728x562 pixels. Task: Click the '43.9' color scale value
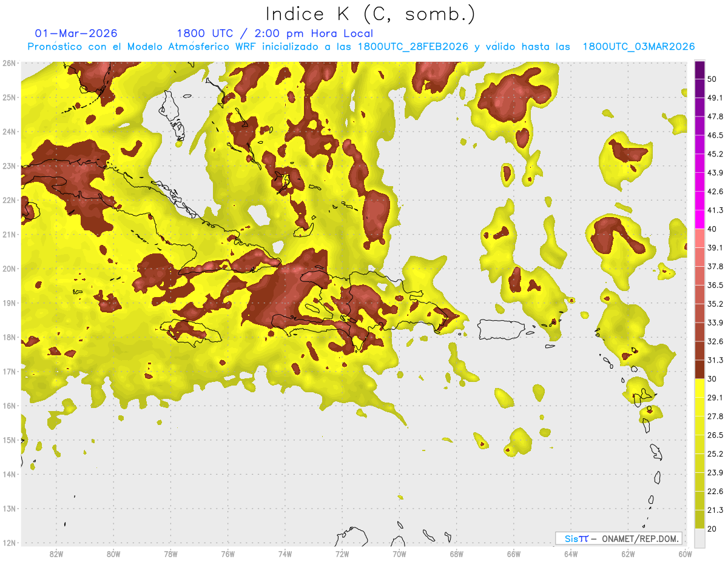point(715,173)
